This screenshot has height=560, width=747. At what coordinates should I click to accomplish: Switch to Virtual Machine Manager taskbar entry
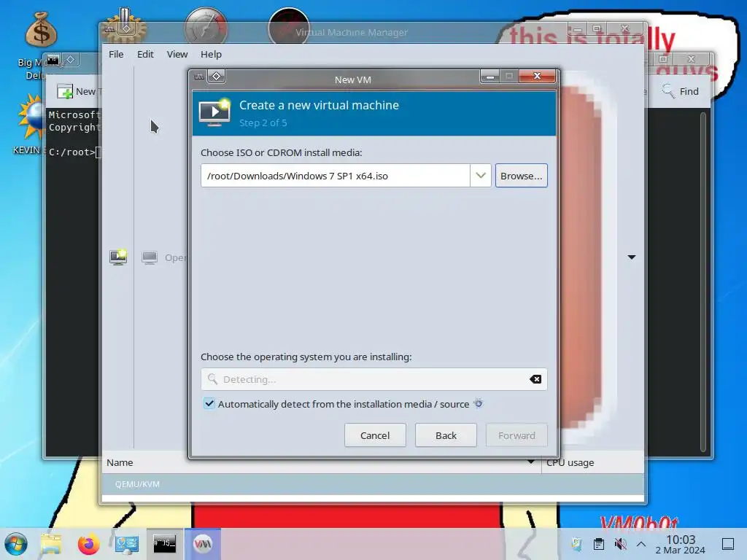click(x=203, y=544)
